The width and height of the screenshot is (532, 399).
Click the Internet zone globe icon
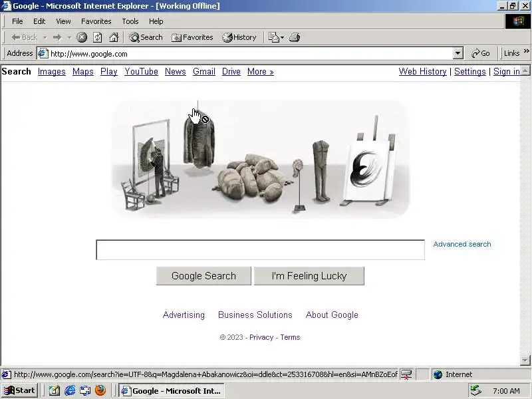[x=438, y=374]
